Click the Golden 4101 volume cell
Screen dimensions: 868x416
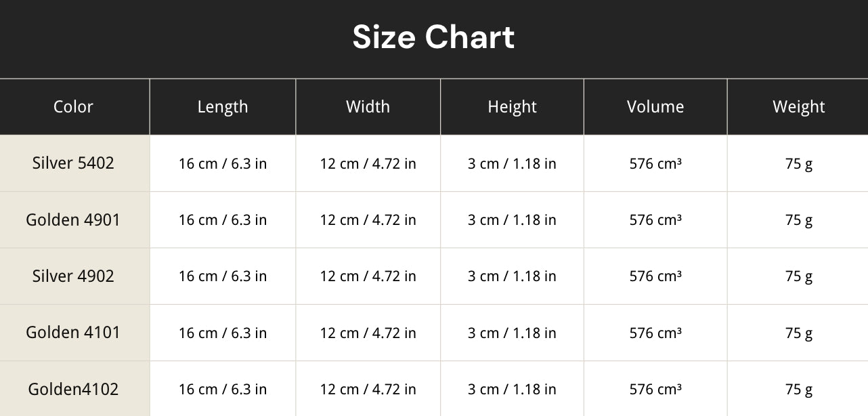point(655,333)
